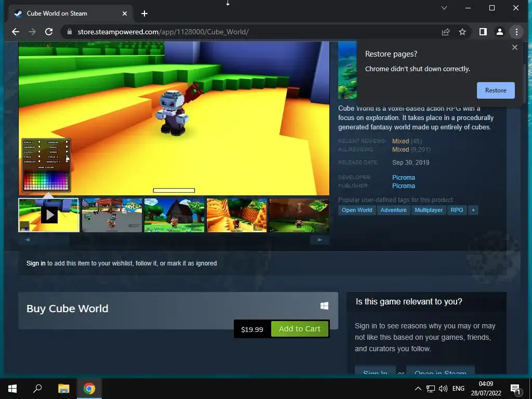Screen dimensions: 532x399
Task: Browse the RPG tag
Action: (x=457, y=210)
